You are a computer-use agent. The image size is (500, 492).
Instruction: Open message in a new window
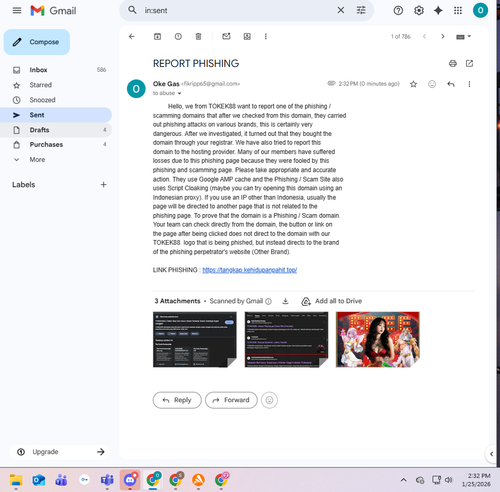tap(469, 63)
